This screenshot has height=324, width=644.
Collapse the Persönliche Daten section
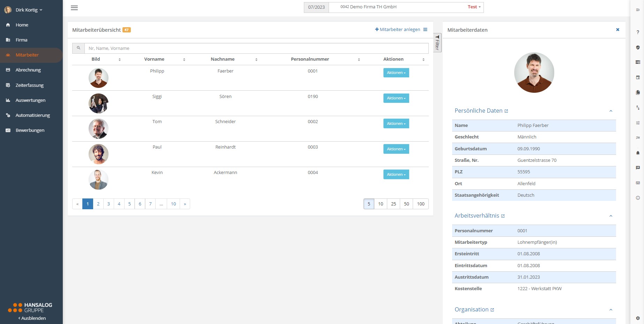[611, 111]
